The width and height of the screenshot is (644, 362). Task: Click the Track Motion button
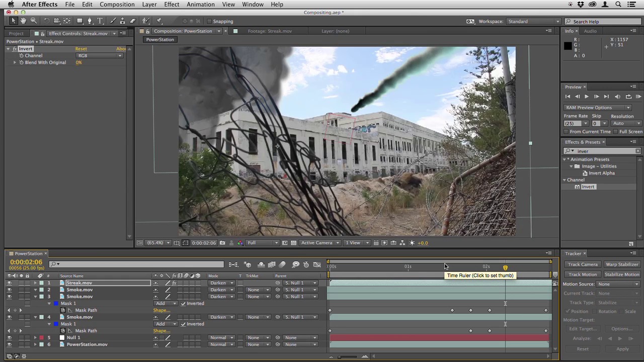click(583, 275)
